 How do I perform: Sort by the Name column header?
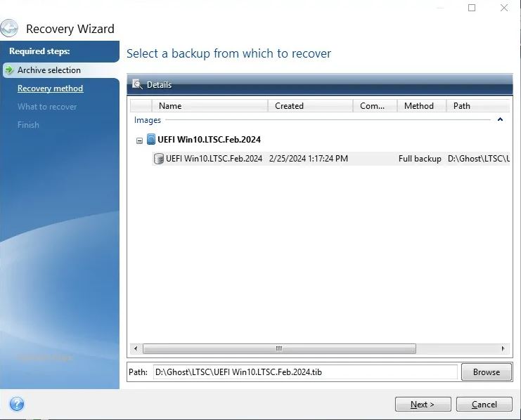pyautogui.click(x=170, y=106)
